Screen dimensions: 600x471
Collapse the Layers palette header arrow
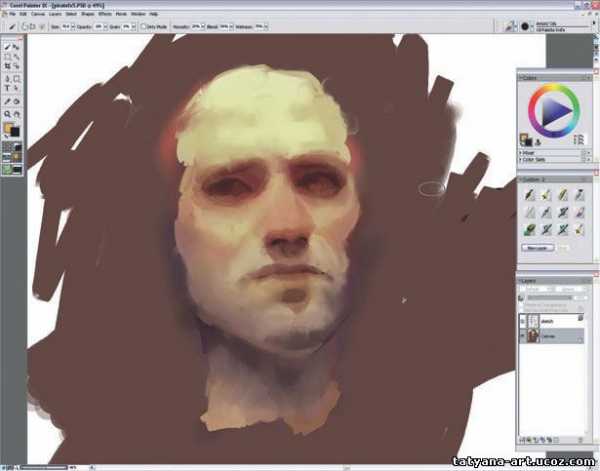(521, 281)
